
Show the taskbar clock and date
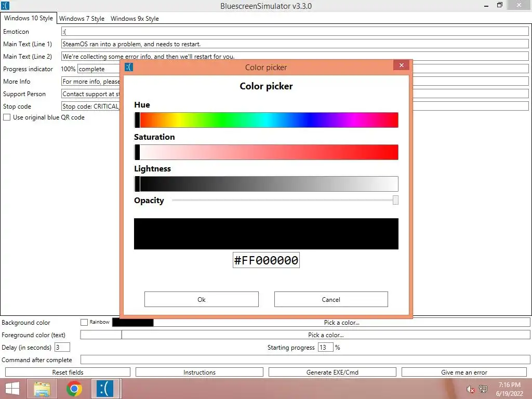509,389
